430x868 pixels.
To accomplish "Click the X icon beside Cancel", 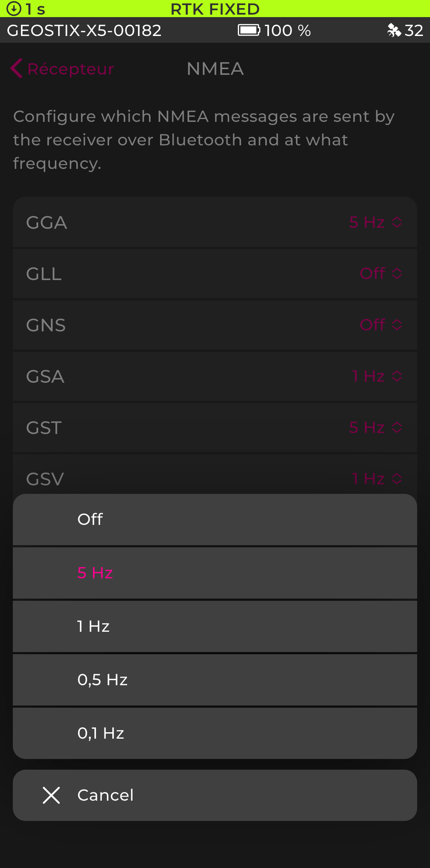I will [51, 795].
